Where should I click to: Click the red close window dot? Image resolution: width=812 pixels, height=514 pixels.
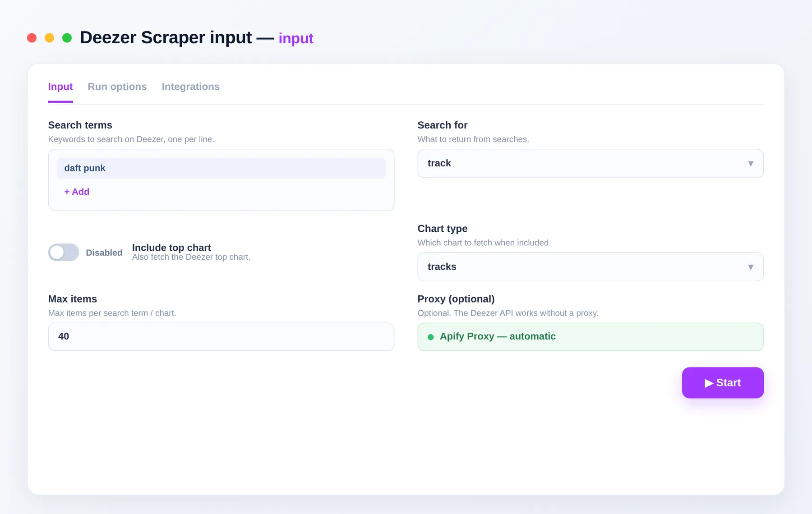pos(32,38)
